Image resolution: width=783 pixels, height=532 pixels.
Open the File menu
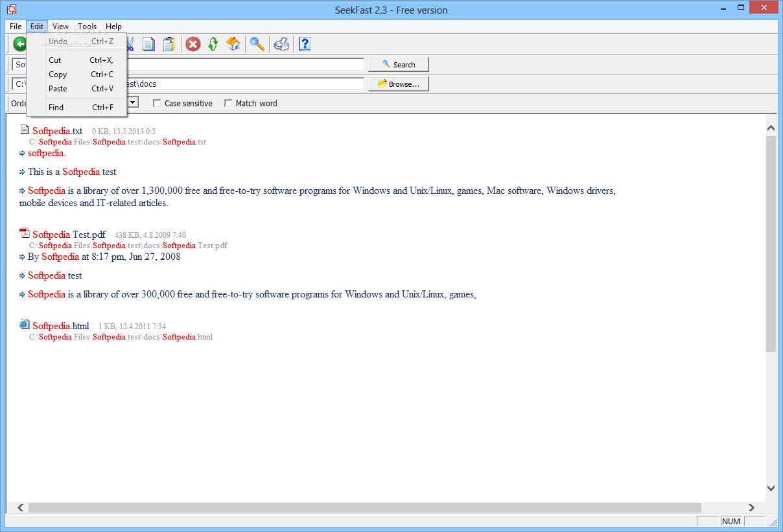point(16,27)
